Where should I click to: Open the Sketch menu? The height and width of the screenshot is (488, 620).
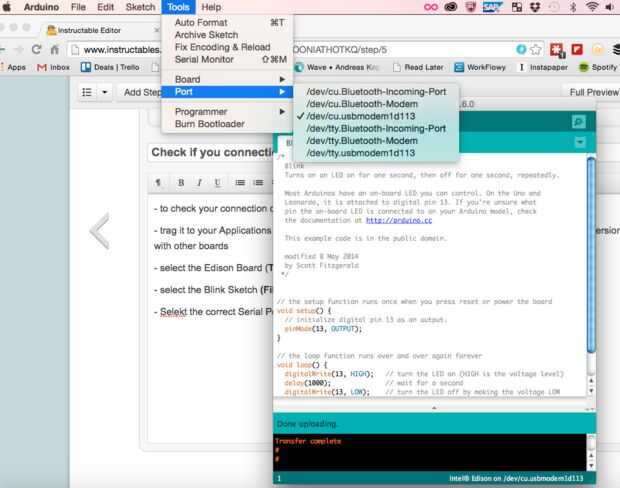pyautogui.click(x=140, y=7)
